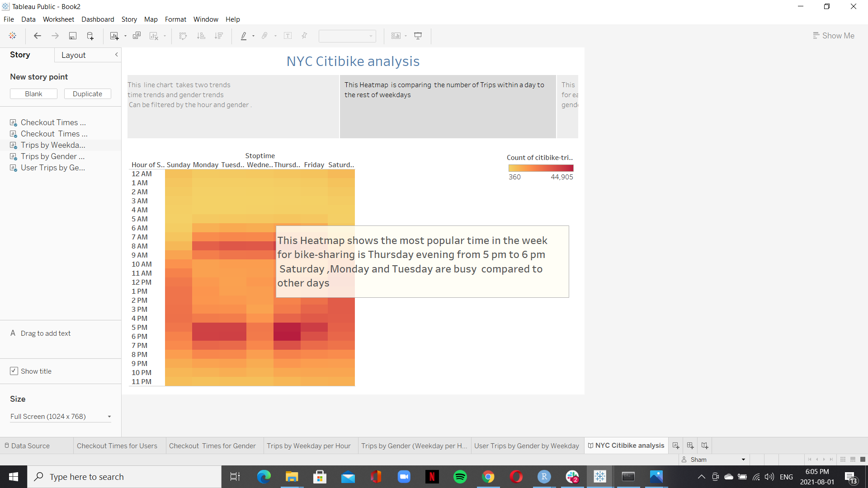Open the Show Me panel
The image size is (868, 488).
point(833,36)
